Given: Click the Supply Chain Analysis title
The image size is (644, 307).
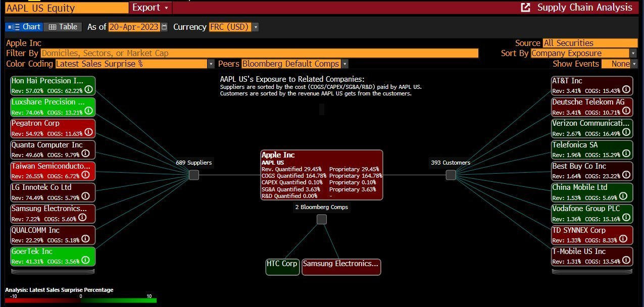Looking at the screenshot, I should click(585, 8).
